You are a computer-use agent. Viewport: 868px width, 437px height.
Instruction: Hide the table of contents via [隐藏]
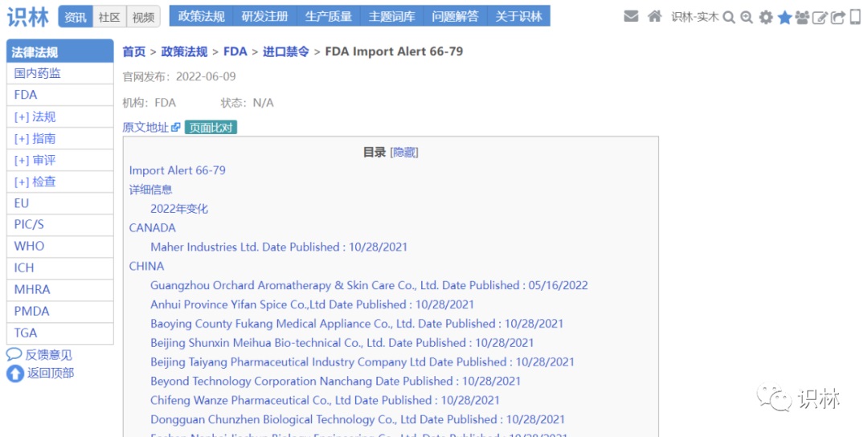pyautogui.click(x=404, y=152)
